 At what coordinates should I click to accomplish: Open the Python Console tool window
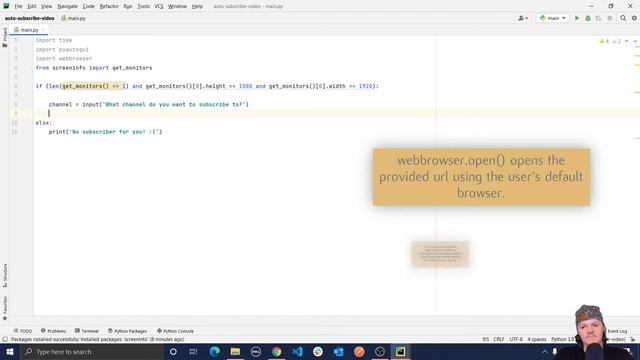[175, 331]
